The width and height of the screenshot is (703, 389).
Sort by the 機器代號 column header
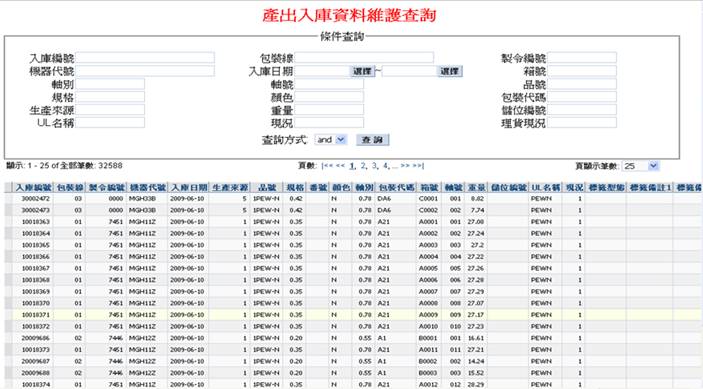(x=148, y=187)
